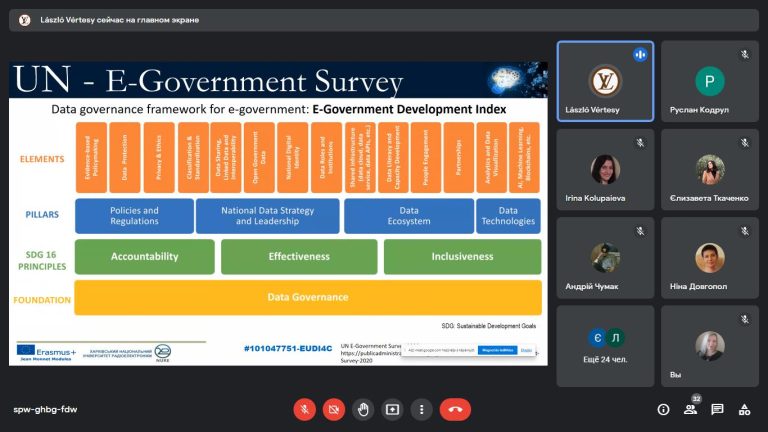The height and width of the screenshot is (432, 768).
Task: Open the chat panel icon
Action: point(717,409)
